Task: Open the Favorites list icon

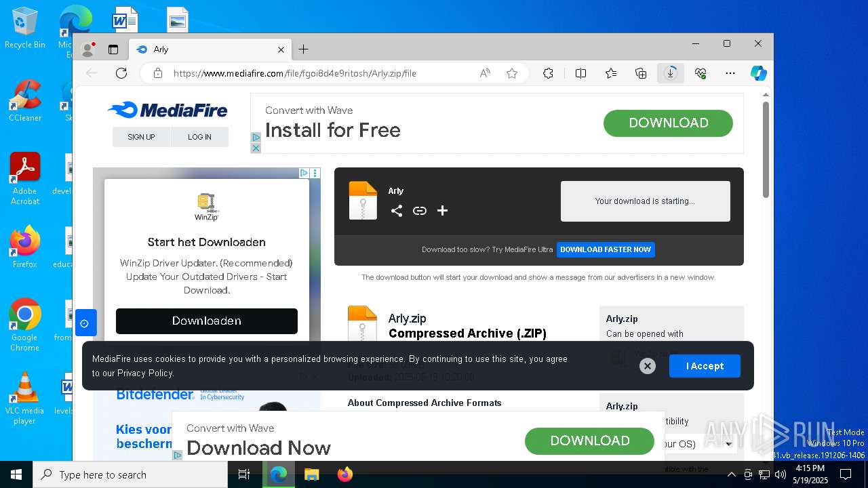Action: click(611, 73)
